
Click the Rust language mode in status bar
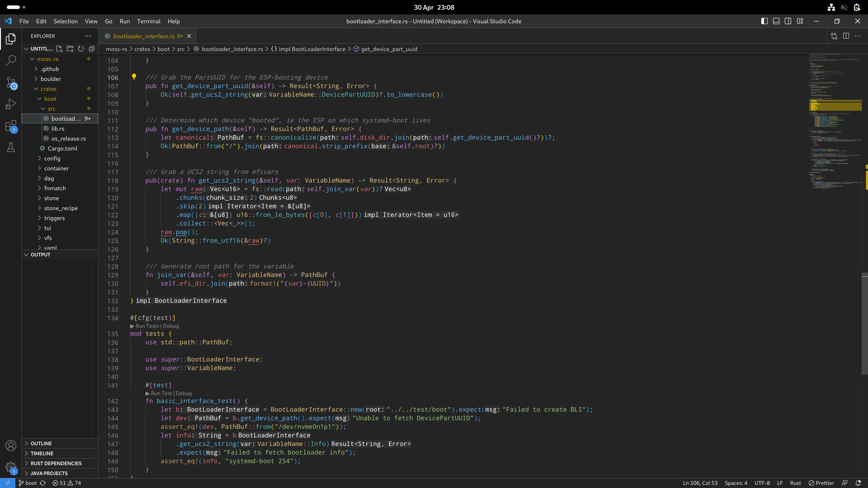[795, 483]
